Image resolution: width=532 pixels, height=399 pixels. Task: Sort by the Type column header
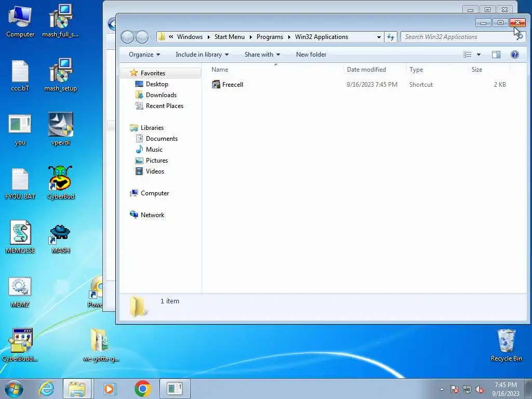pyautogui.click(x=437, y=70)
